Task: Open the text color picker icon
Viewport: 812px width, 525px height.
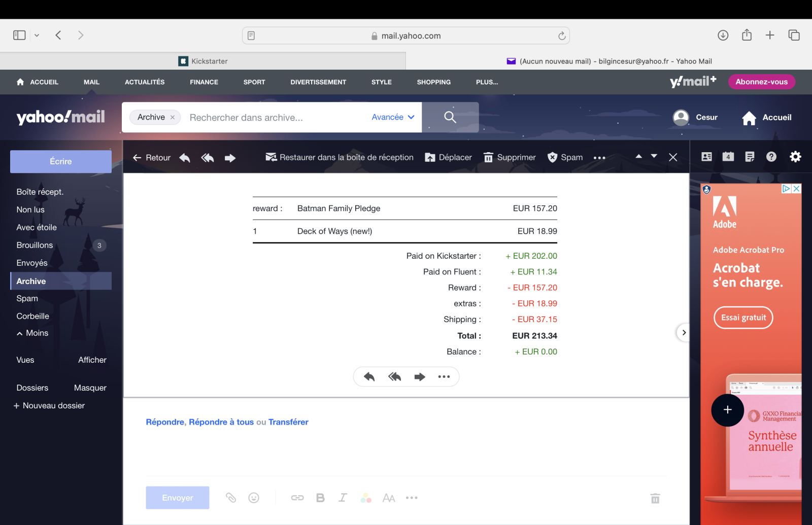Action: 366,498
